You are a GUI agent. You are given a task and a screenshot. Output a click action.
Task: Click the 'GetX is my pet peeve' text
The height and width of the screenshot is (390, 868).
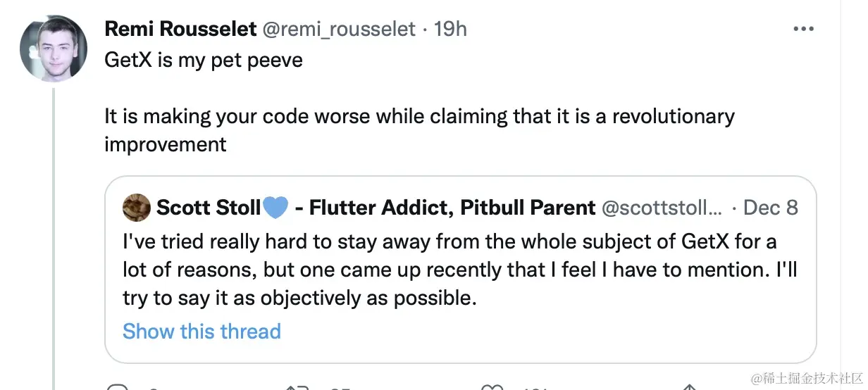click(x=204, y=60)
